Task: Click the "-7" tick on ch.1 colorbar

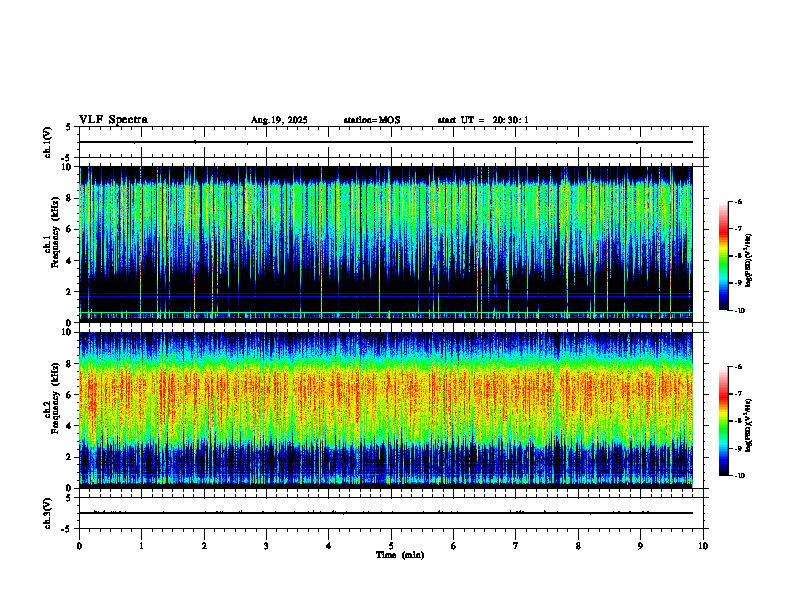Action: (x=737, y=229)
